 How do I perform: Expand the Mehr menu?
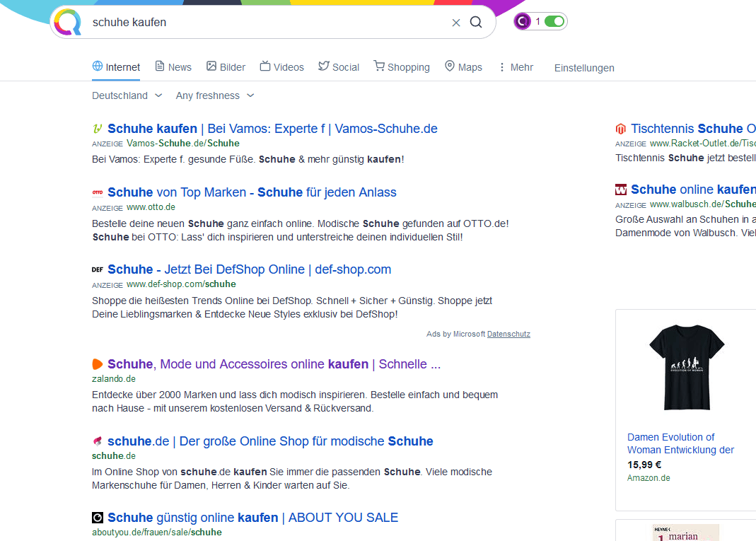[x=516, y=67]
